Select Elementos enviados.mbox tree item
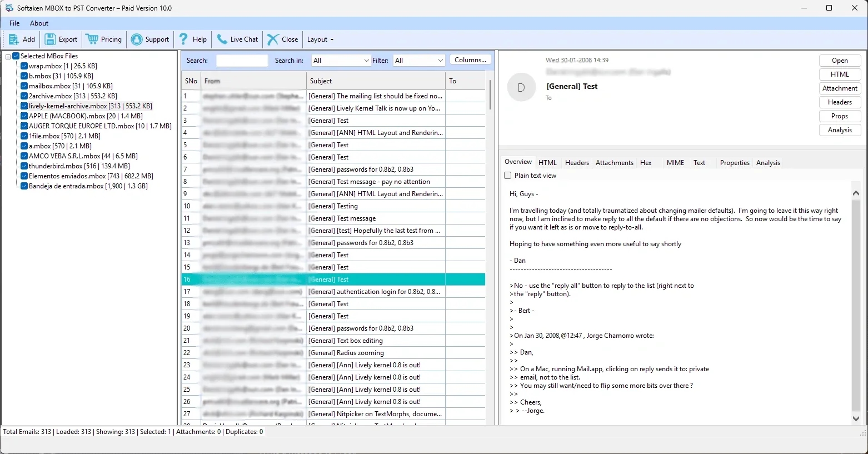Viewport: 868px width, 454px height. pyautogui.click(x=91, y=176)
